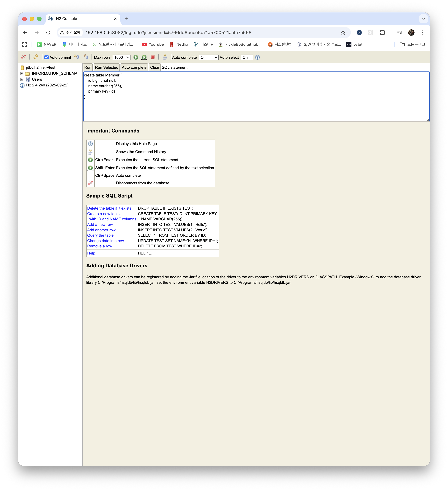Click the 'Query the table' sample link

pos(100,235)
